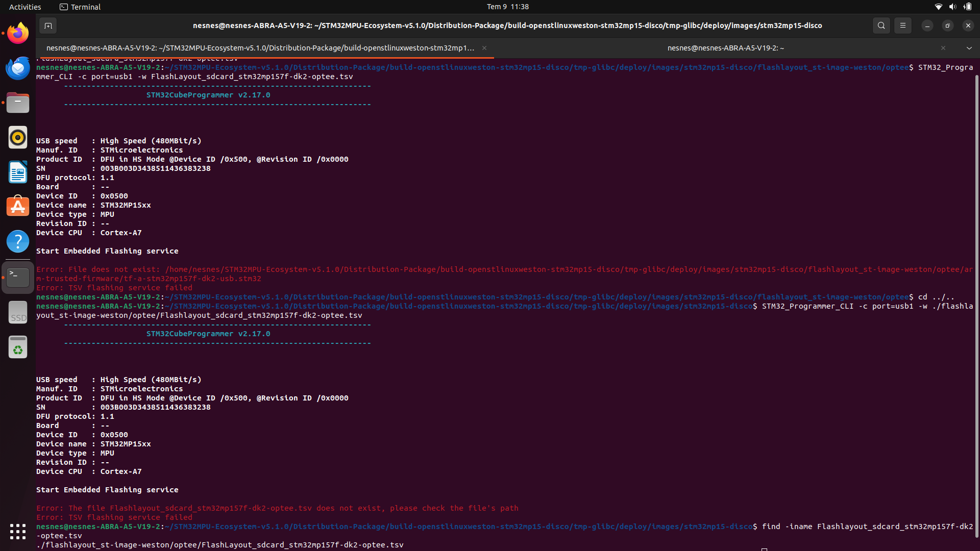Open the clock calendar showing Tem 9 11:38

[507, 7]
